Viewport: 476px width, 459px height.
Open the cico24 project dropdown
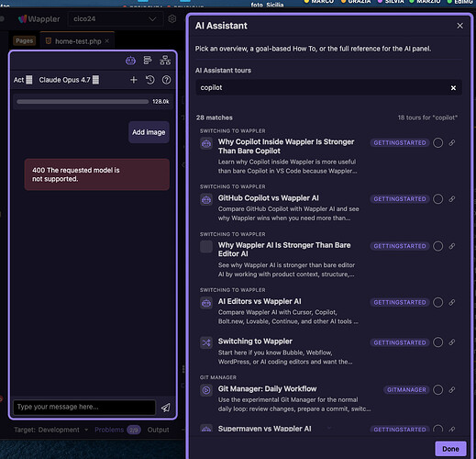point(115,19)
